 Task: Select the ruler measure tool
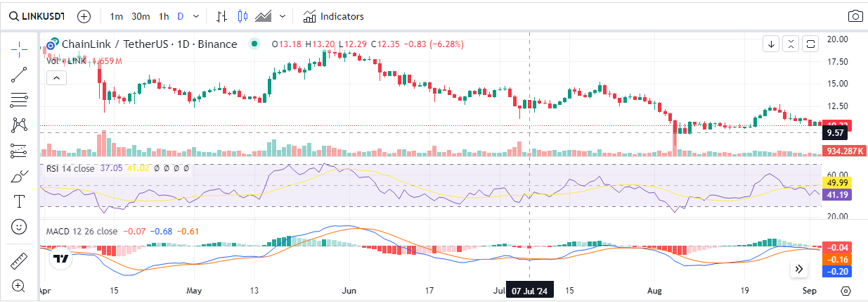click(19, 261)
